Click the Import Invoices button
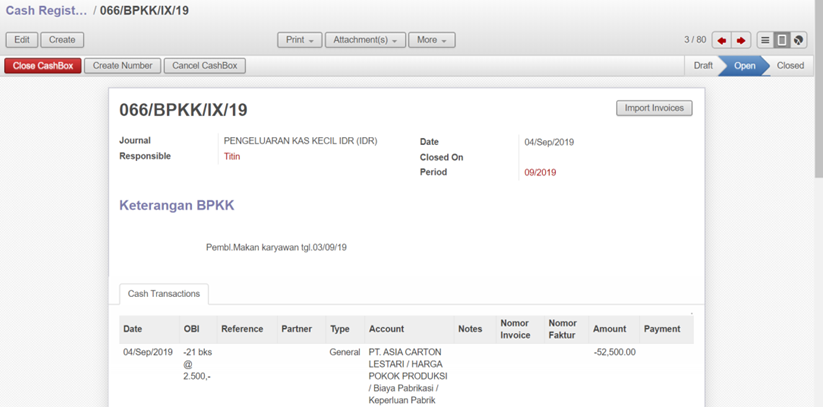Screen dimensions: 823x407 (654, 108)
